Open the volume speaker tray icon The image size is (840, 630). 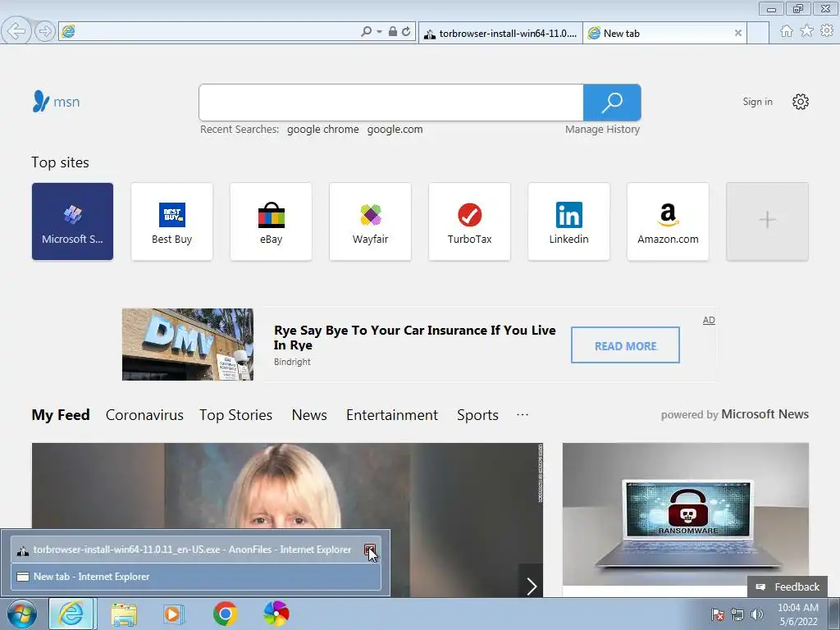point(756,614)
